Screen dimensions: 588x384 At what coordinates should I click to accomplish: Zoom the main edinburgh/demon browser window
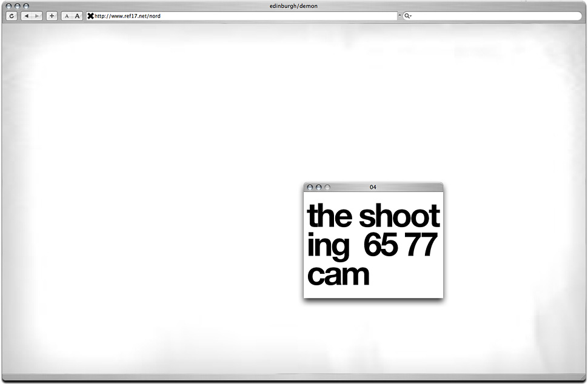(x=26, y=5)
